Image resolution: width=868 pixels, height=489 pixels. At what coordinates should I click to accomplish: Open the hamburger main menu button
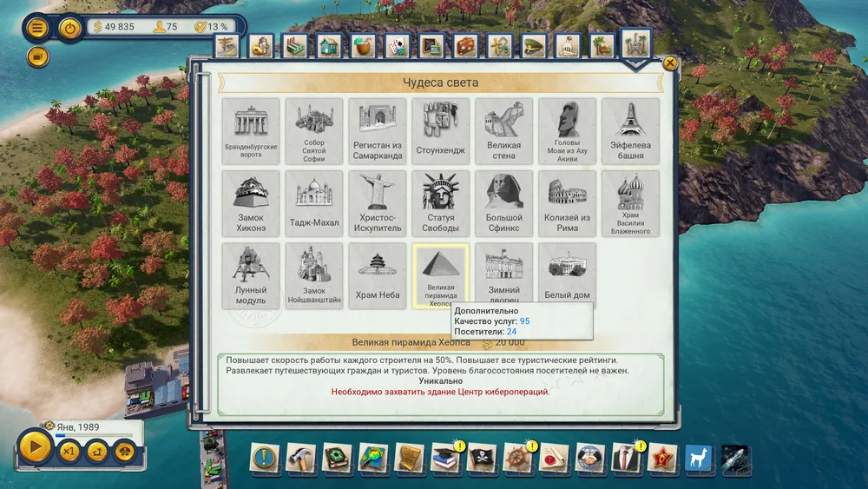[37, 28]
